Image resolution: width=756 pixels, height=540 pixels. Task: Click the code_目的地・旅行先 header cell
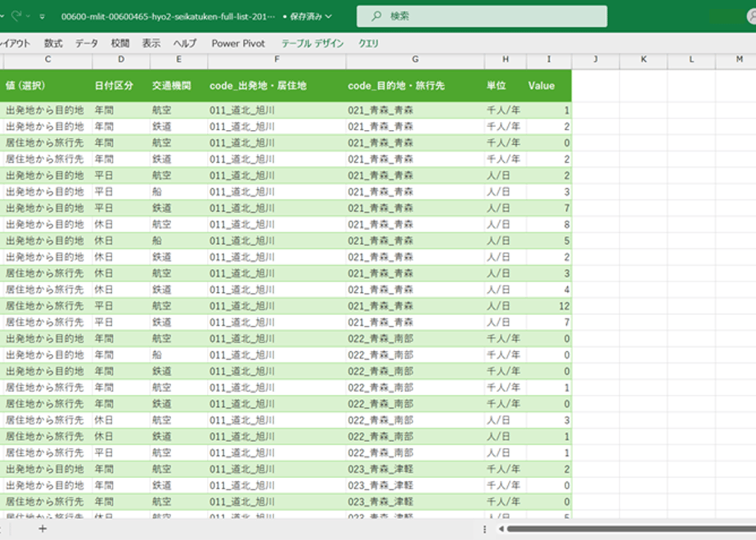(415, 86)
